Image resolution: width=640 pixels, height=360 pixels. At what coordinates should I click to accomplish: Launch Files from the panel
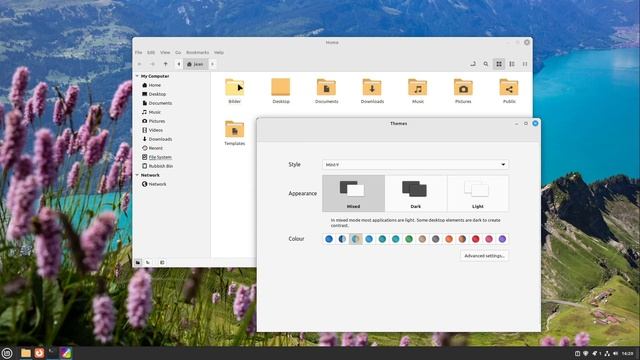(x=26, y=353)
